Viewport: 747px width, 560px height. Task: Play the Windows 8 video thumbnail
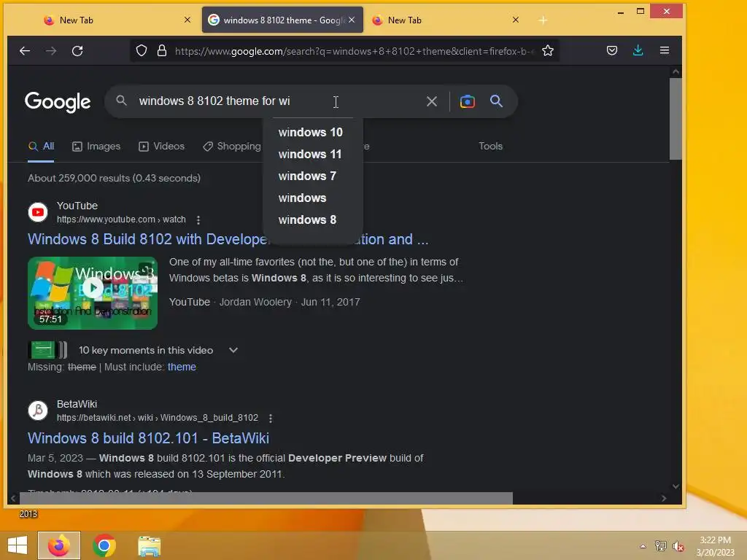(x=93, y=293)
